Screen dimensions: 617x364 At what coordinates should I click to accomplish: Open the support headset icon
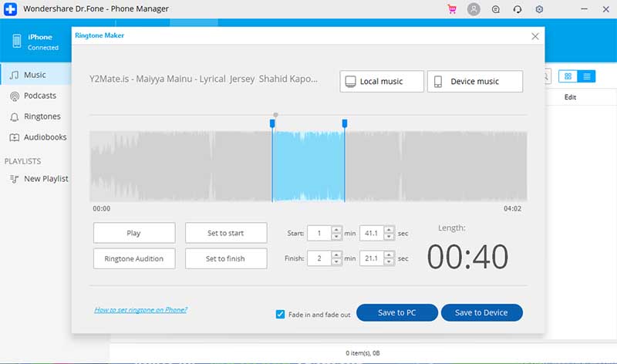point(517,9)
